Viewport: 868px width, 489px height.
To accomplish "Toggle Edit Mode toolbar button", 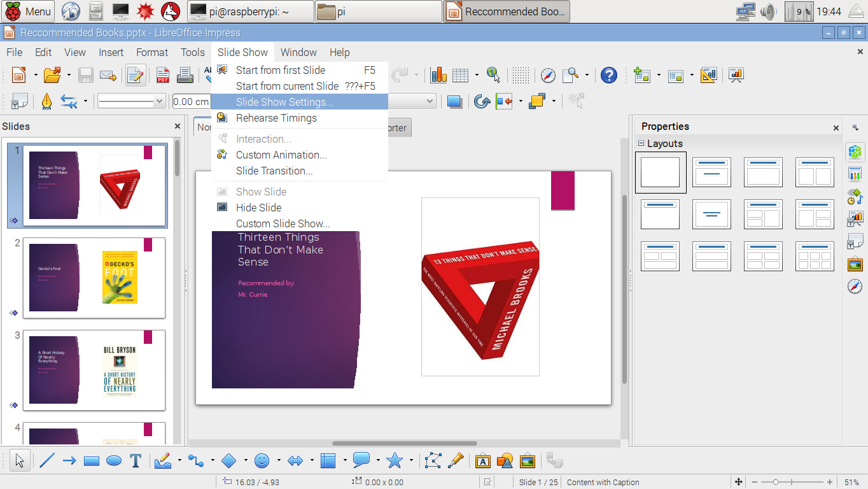I will (x=135, y=75).
